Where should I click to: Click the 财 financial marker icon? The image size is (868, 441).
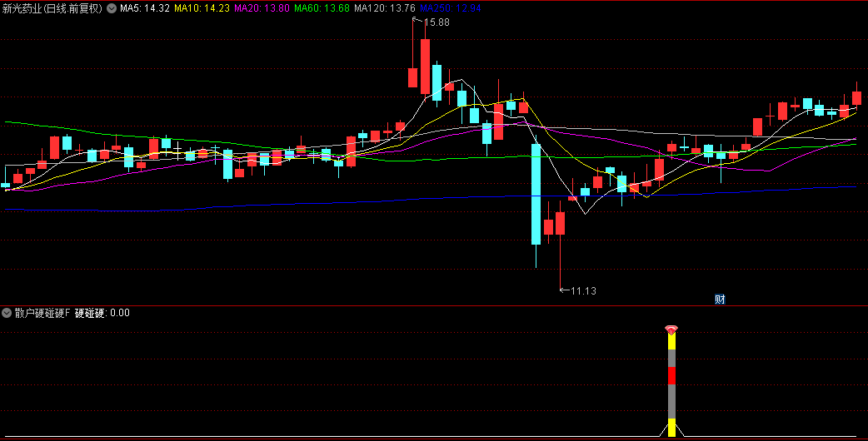[720, 300]
